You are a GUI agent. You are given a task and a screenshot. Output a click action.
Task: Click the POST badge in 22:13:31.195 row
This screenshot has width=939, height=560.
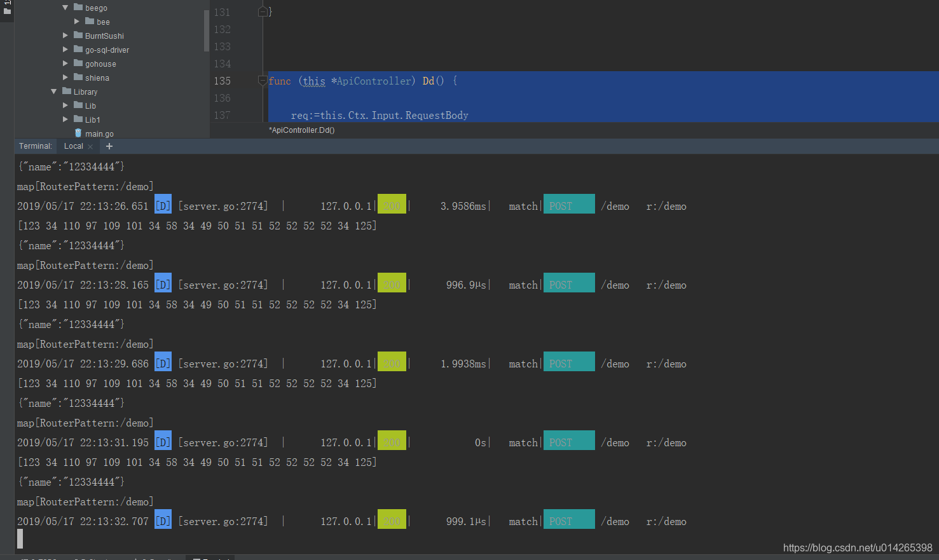tap(569, 440)
